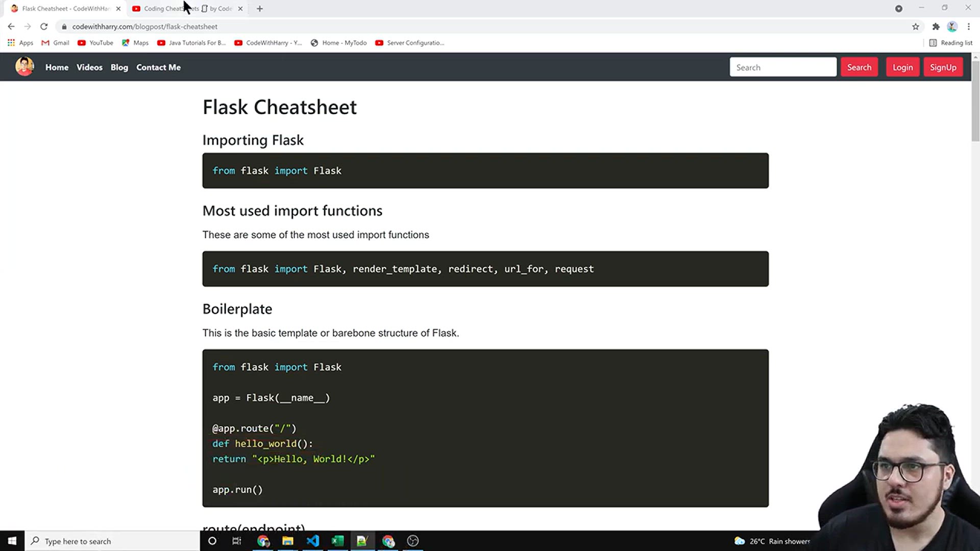Go to Home in site navbar

click(x=57, y=67)
